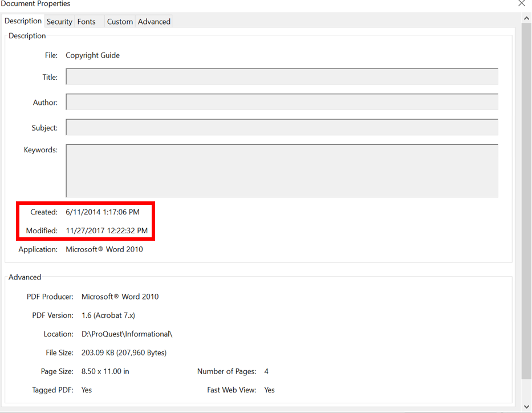Viewport: 532px width, 413px height.
Task: Open the Security tab
Action: (x=59, y=22)
